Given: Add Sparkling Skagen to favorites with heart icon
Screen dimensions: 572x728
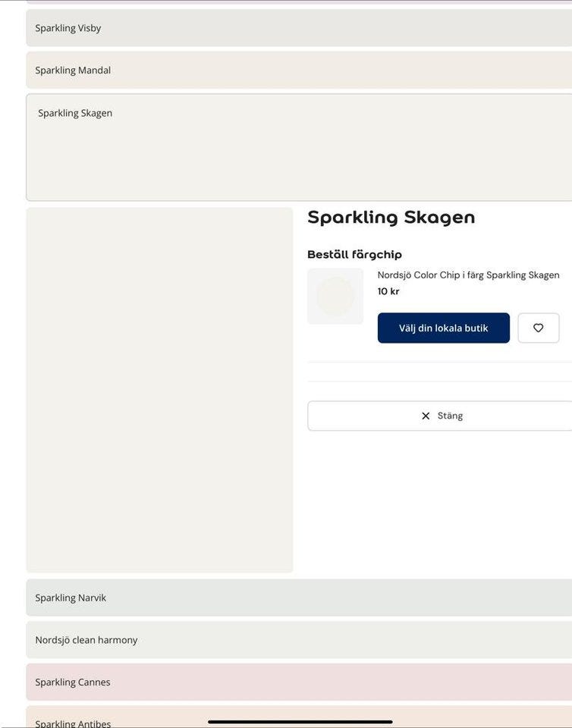Looking at the screenshot, I should pyautogui.click(x=538, y=328).
